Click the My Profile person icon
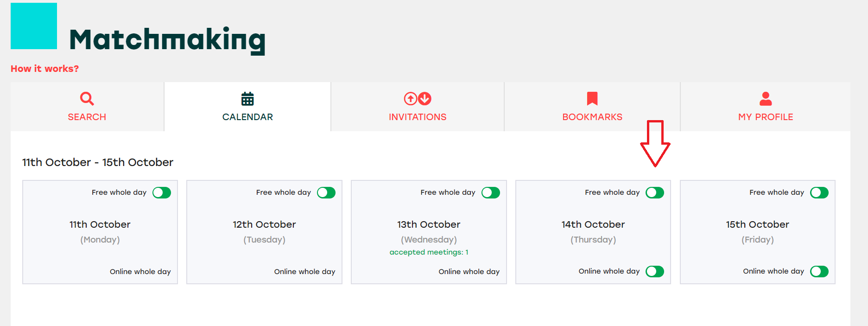Viewport: 868px width, 326px height. click(766, 99)
